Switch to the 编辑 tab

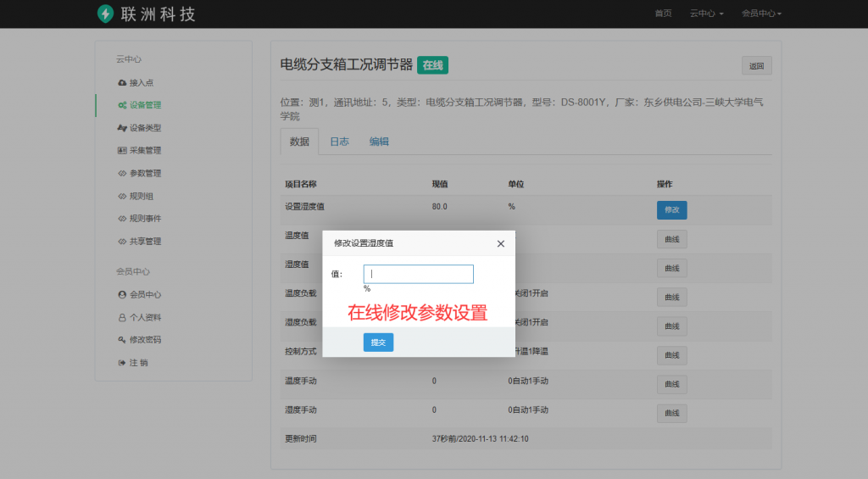[379, 142]
